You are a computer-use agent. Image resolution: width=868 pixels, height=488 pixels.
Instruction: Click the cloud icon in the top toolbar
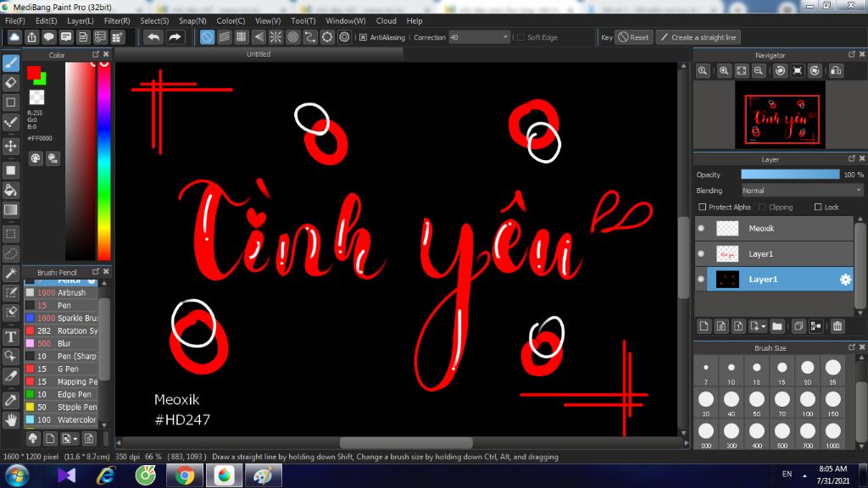coord(14,37)
